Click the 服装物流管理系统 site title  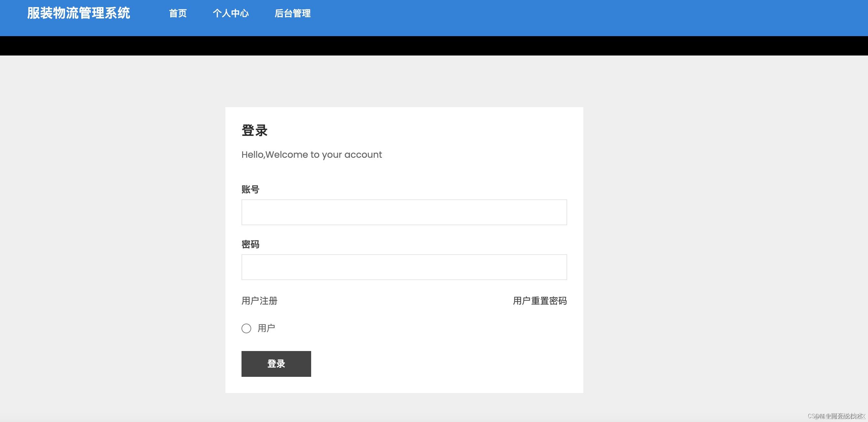point(78,14)
